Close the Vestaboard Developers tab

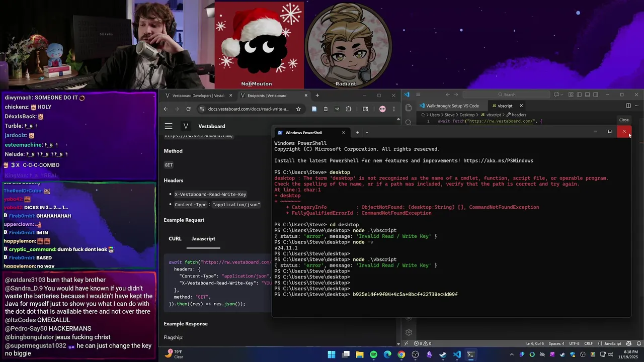pos(231,96)
